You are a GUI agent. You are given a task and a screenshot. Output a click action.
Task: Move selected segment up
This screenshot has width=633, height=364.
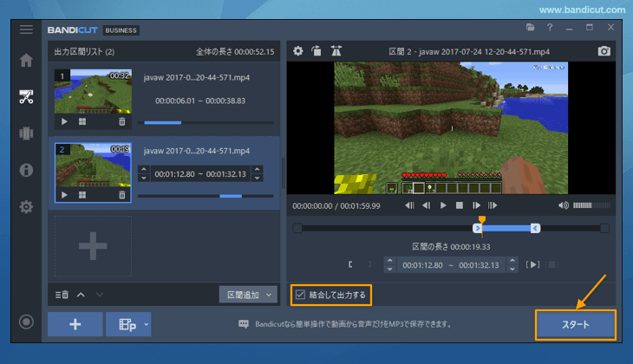pos(81,295)
